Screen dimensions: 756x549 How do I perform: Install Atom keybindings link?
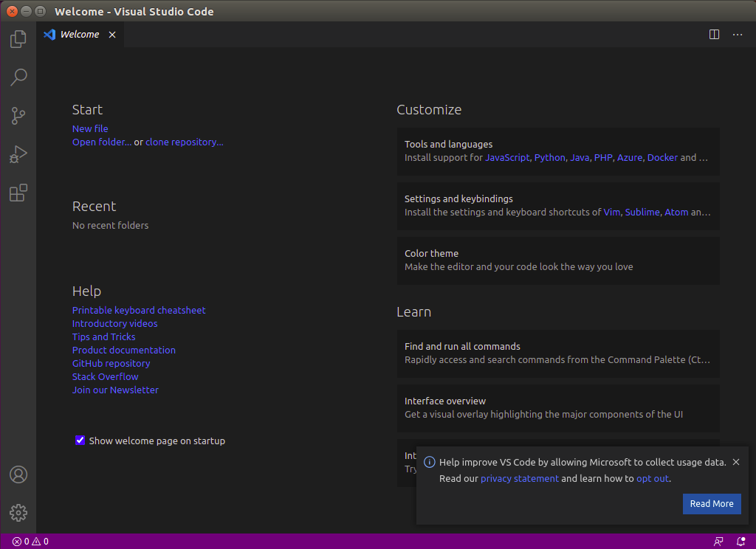pyautogui.click(x=676, y=212)
